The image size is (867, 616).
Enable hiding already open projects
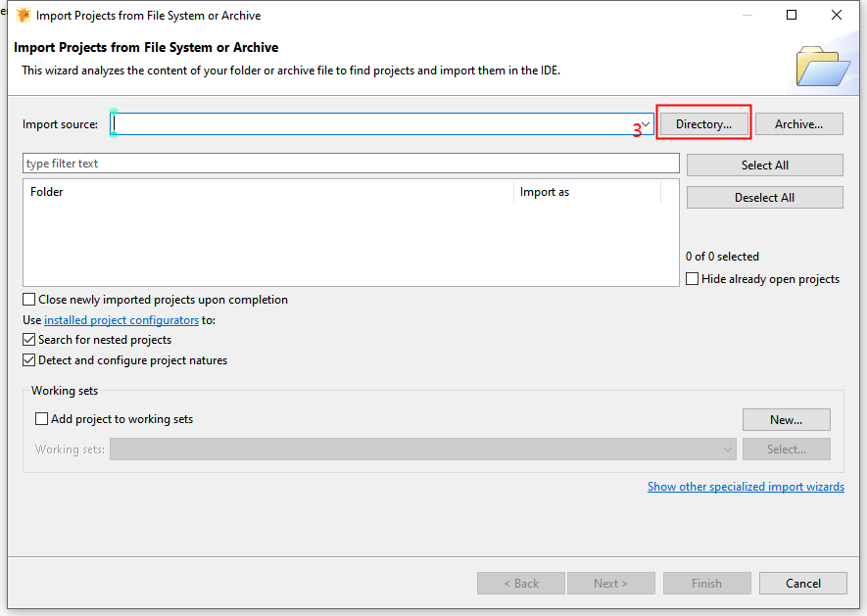tap(691, 279)
